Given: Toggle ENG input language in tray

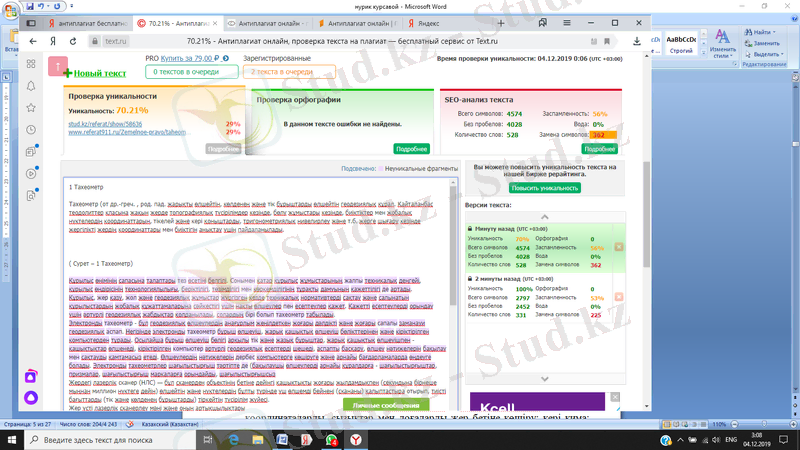Looking at the screenshot, I should click(x=731, y=440).
